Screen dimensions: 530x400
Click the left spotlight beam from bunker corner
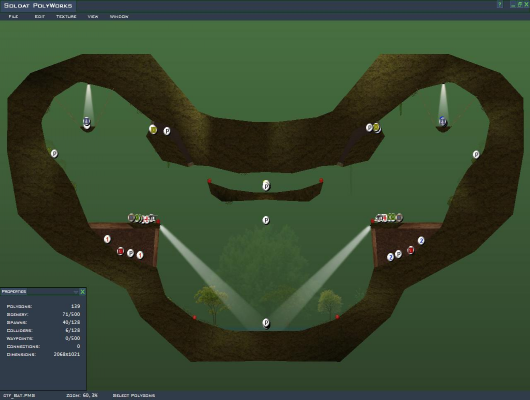click(211, 275)
